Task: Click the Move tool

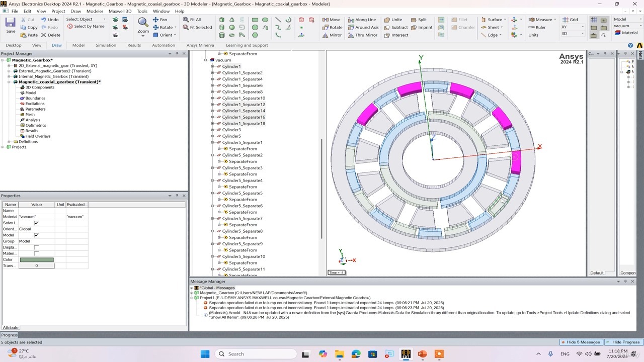Action: 331,20
